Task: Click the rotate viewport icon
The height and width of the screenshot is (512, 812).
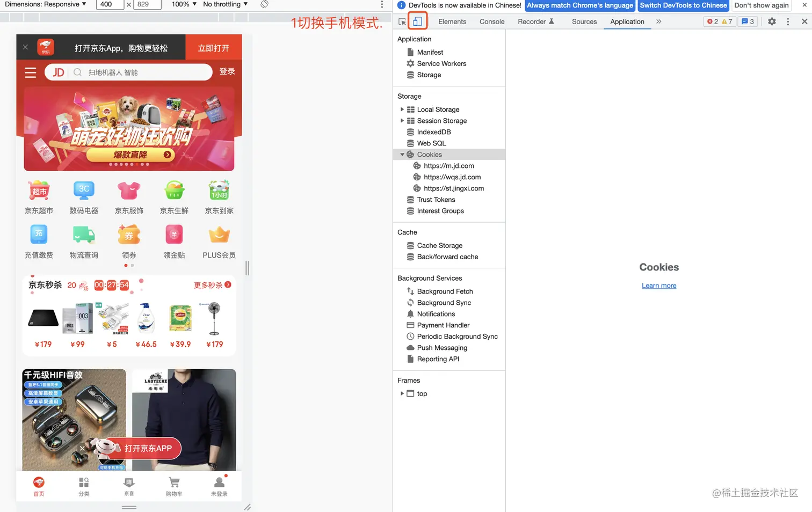Action: [264, 4]
